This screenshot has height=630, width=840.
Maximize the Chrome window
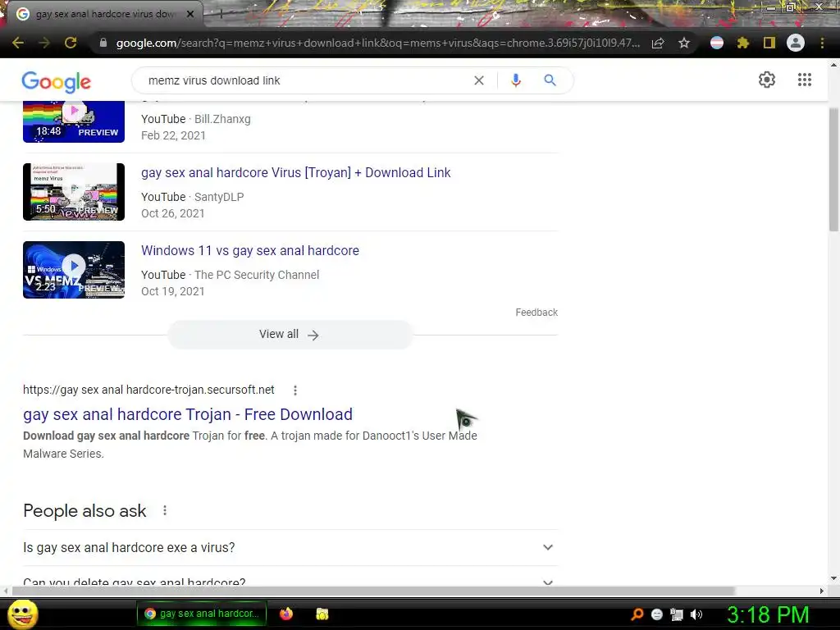791,7
